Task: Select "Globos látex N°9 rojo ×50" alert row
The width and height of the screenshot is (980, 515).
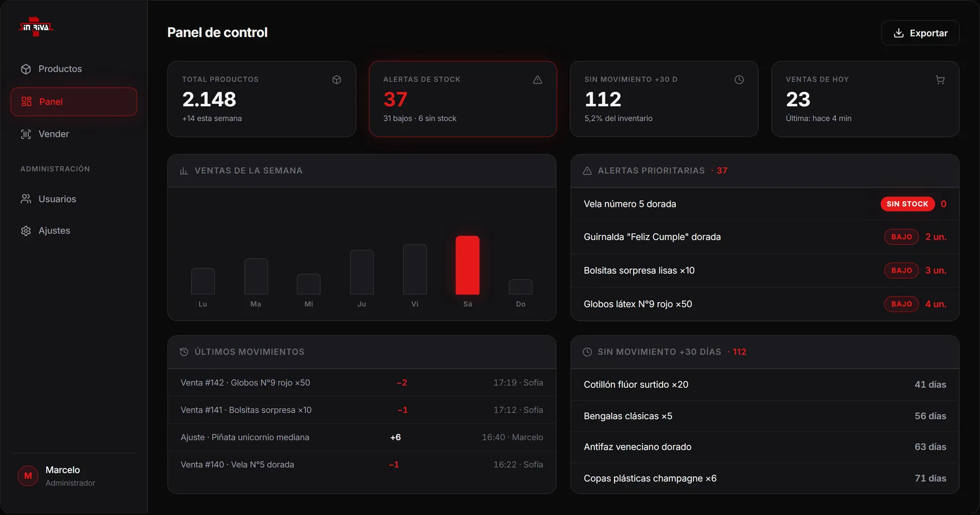Action: point(765,304)
